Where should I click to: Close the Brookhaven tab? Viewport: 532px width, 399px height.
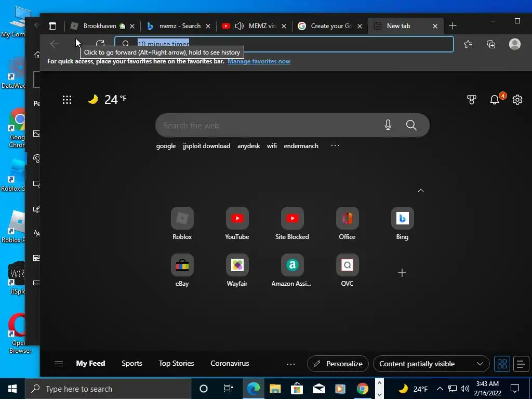click(132, 26)
